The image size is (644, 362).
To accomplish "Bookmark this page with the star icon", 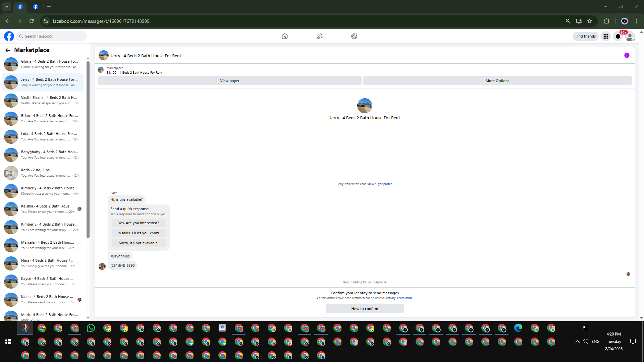I will point(590,21).
